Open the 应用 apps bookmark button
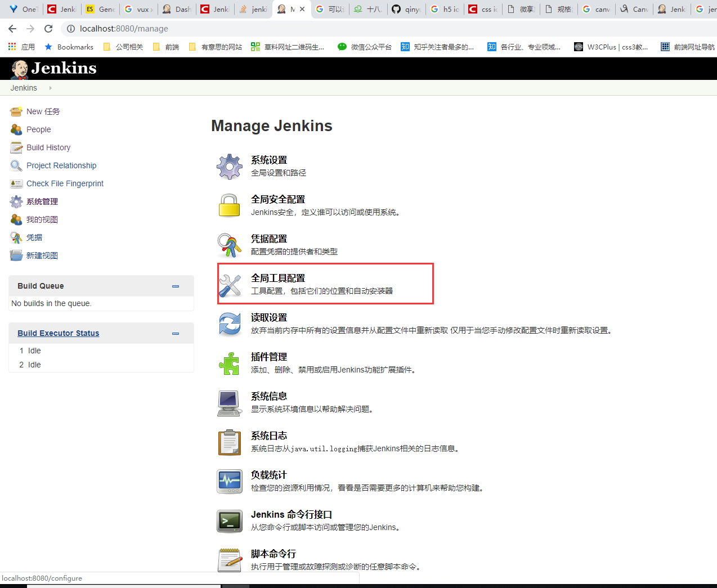 click(22, 47)
